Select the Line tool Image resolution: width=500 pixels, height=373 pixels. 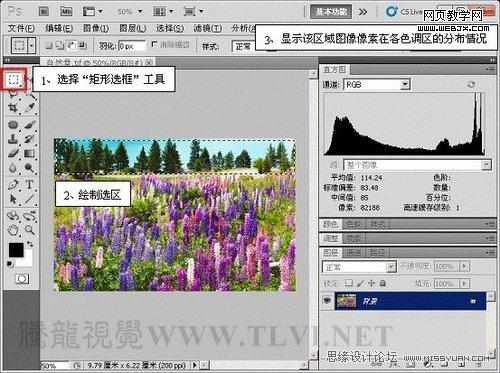pyautogui.click(x=30, y=199)
